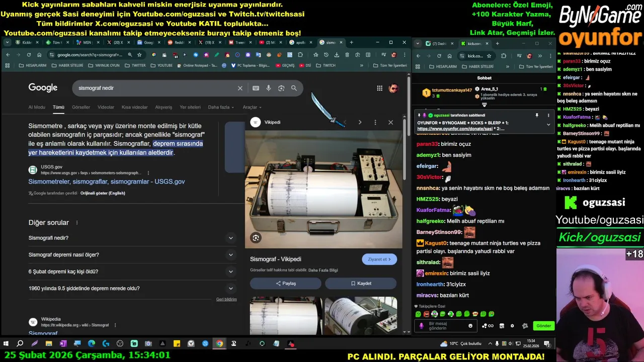Click the Lens icon on seismograph image

click(256, 238)
